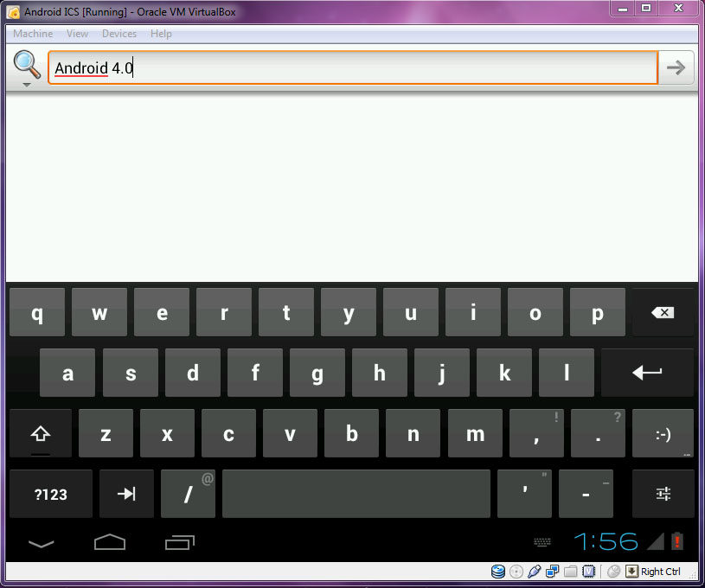Click into the 'Android 4.0' search field

tap(353, 68)
